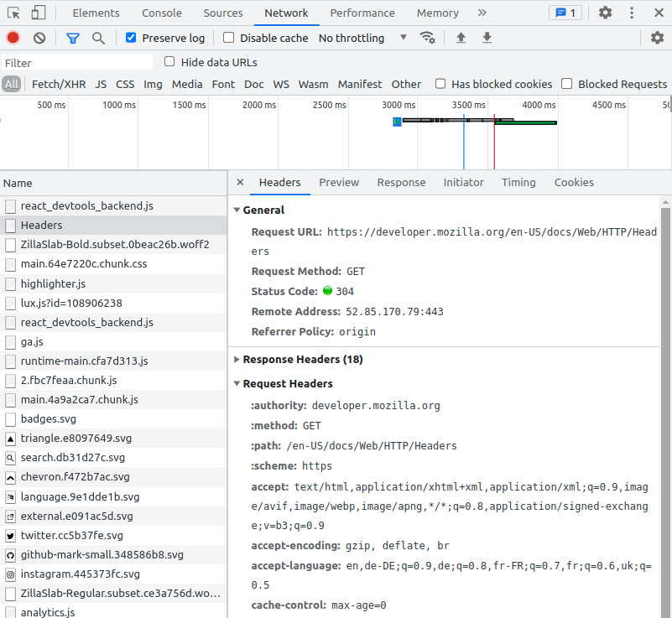Enable the Disable cache checkbox
The width and height of the screenshot is (672, 618).
click(x=229, y=38)
